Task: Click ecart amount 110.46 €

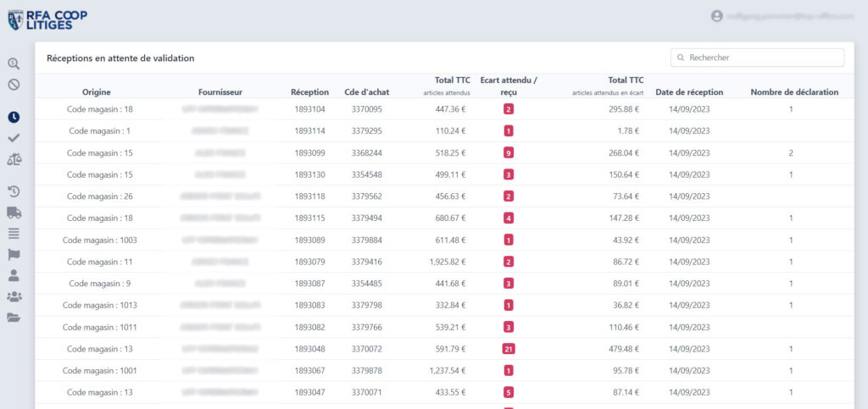Action: tap(624, 327)
